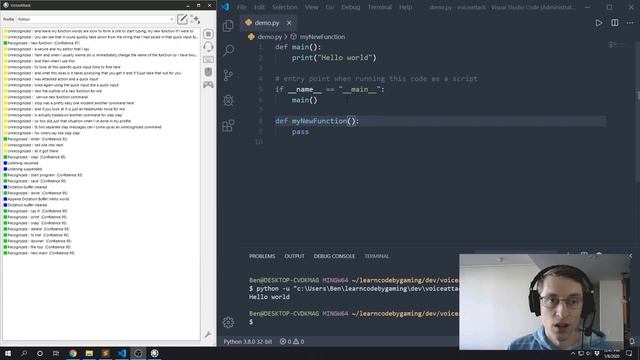Click the terminal prompt line after the last $
The image size is (640, 360).
coord(251,322)
